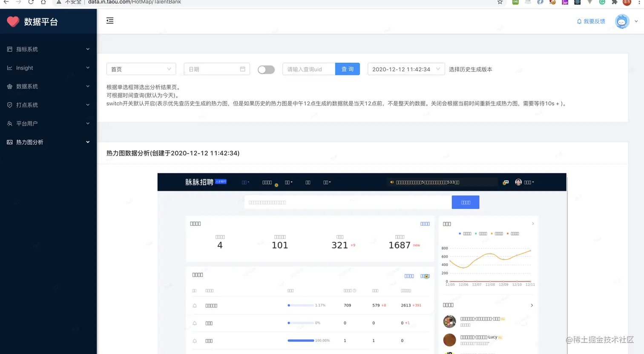Click the 选择历史生成版本 label
Image resolution: width=644 pixels, height=354 pixels.
(471, 69)
